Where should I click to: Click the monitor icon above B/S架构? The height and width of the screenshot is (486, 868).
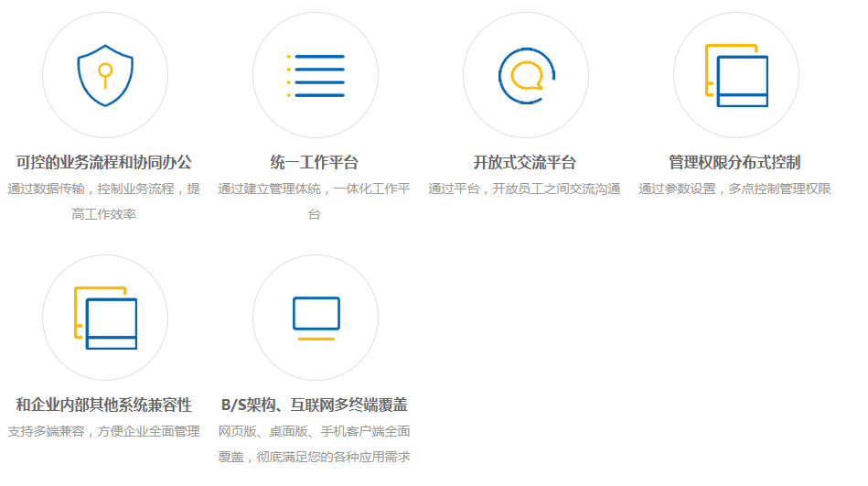316,313
